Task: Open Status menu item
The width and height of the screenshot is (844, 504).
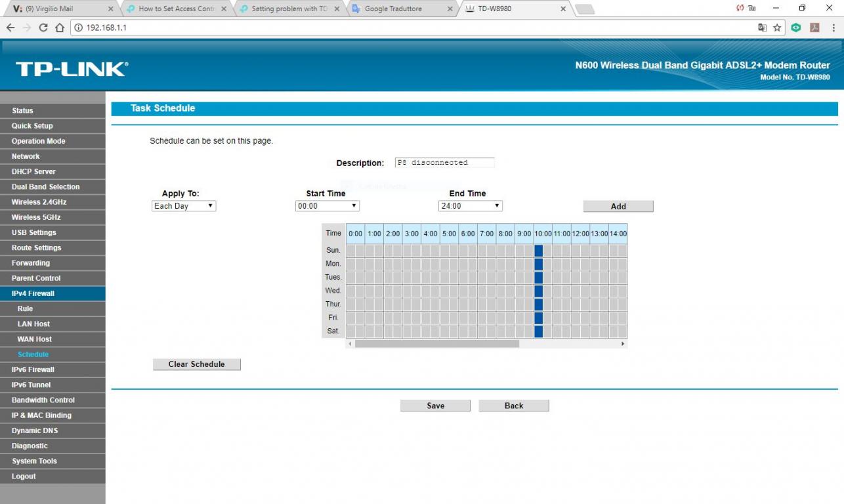Action: click(x=53, y=110)
